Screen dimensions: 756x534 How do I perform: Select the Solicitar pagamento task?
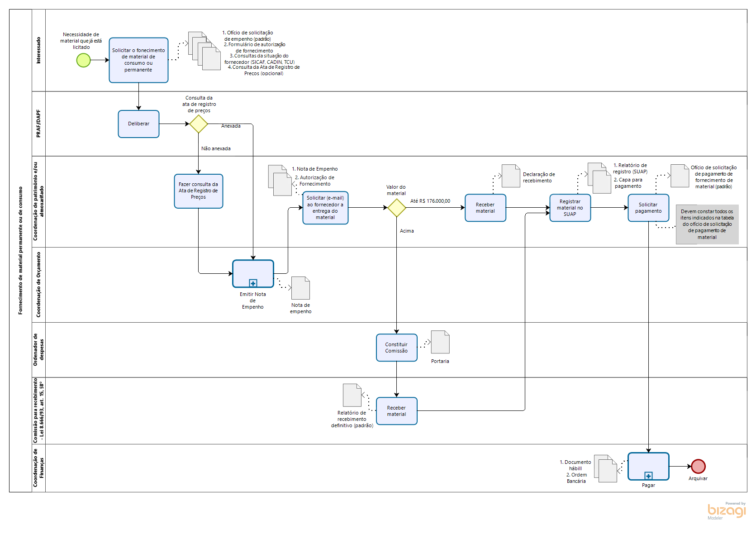[648, 208]
